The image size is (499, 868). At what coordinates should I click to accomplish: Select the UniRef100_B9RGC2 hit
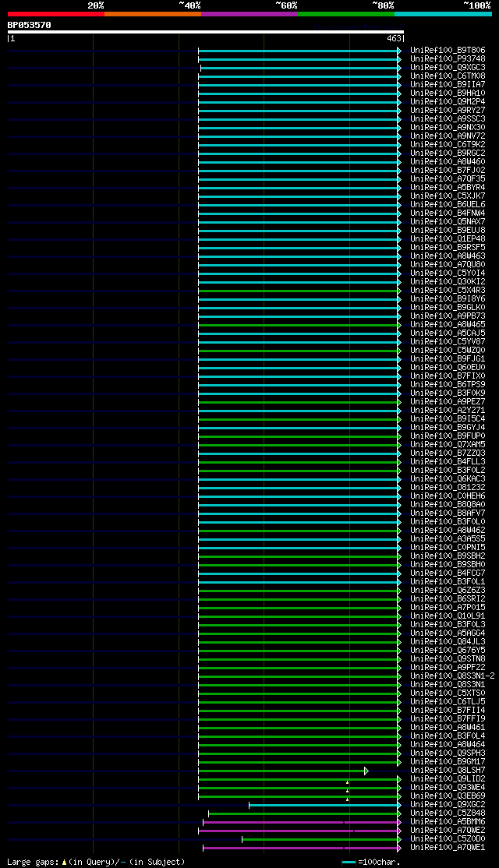(x=448, y=153)
